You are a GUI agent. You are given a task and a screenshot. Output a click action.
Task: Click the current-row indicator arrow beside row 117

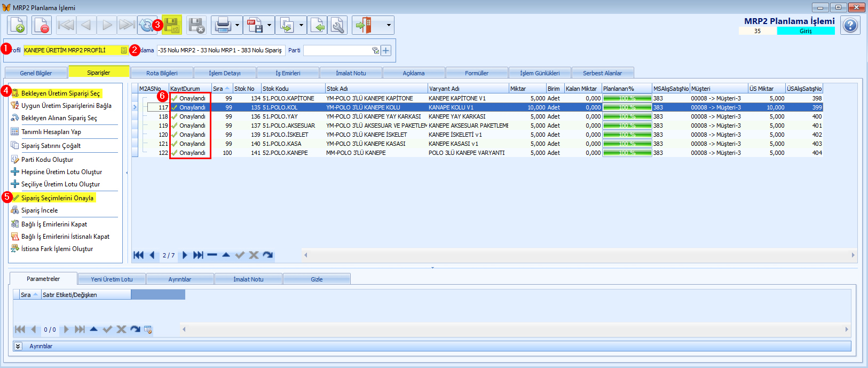click(135, 107)
